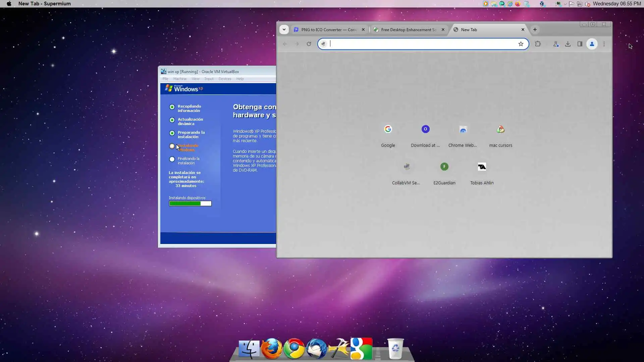This screenshot has width=644, height=362.
Task: Open the mac cursors shortcut
Action: pos(500,134)
